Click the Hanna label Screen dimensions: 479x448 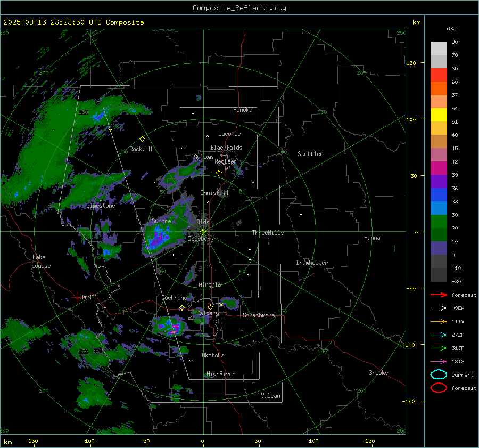pos(372,238)
